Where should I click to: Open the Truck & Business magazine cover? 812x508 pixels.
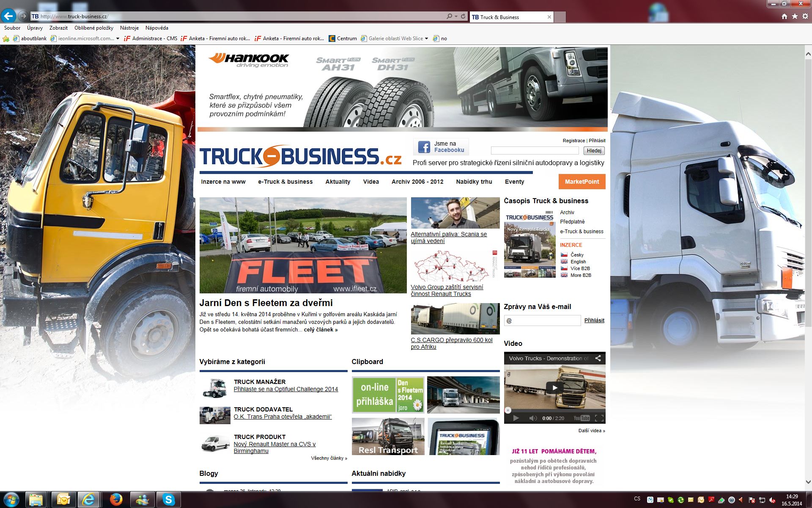point(529,244)
